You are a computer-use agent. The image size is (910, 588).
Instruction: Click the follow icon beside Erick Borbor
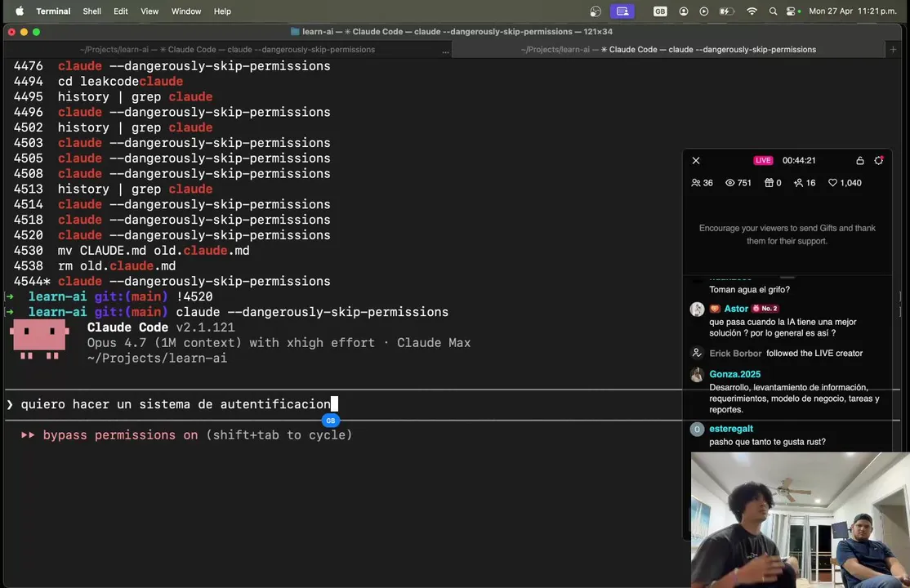pyautogui.click(x=697, y=353)
